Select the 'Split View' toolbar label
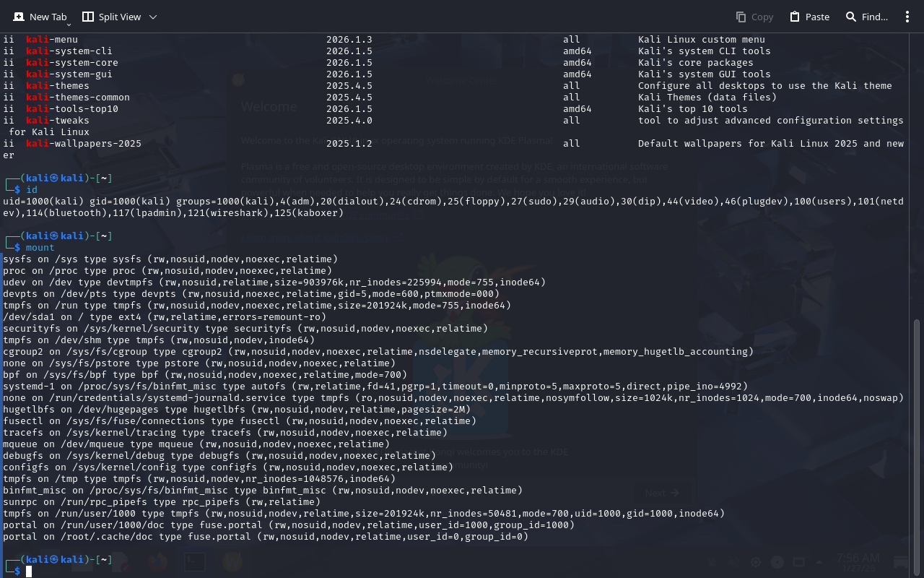Image resolution: width=924 pixels, height=578 pixels. tap(120, 17)
